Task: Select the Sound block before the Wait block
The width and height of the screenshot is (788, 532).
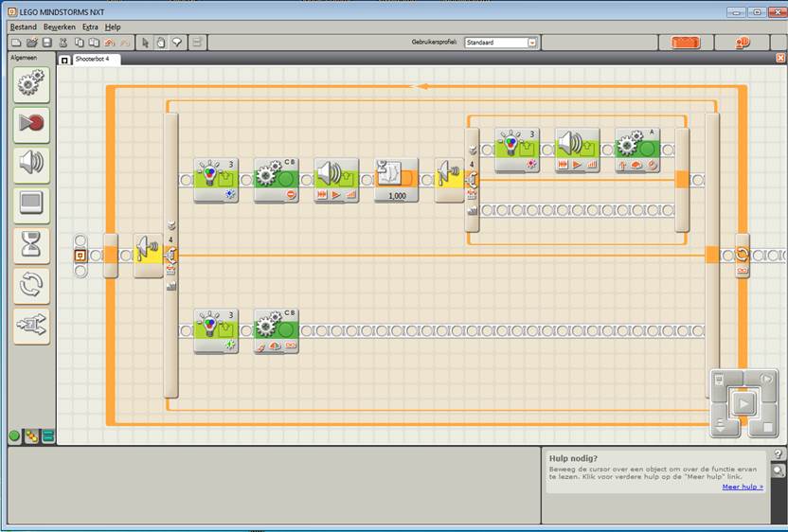Action: (337, 181)
